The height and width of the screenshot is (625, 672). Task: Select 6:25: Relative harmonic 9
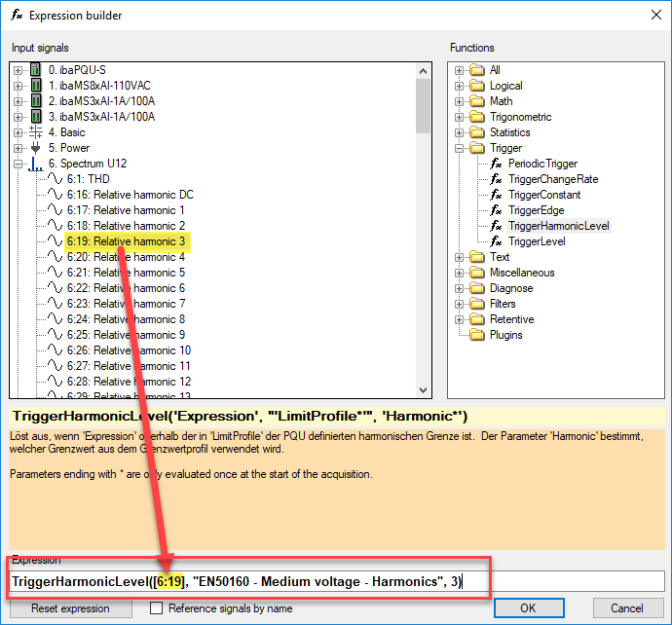pos(126,335)
